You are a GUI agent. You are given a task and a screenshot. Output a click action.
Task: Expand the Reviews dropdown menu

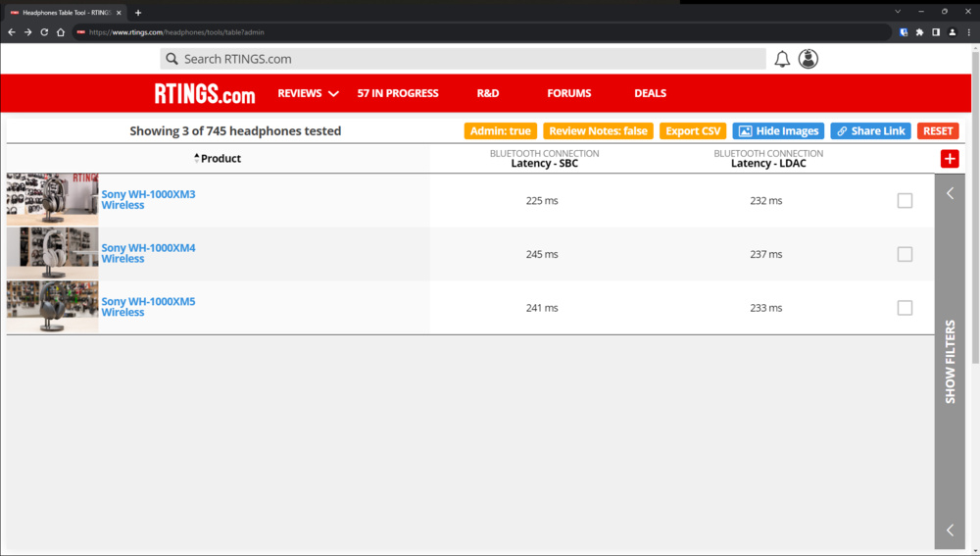[x=308, y=94]
